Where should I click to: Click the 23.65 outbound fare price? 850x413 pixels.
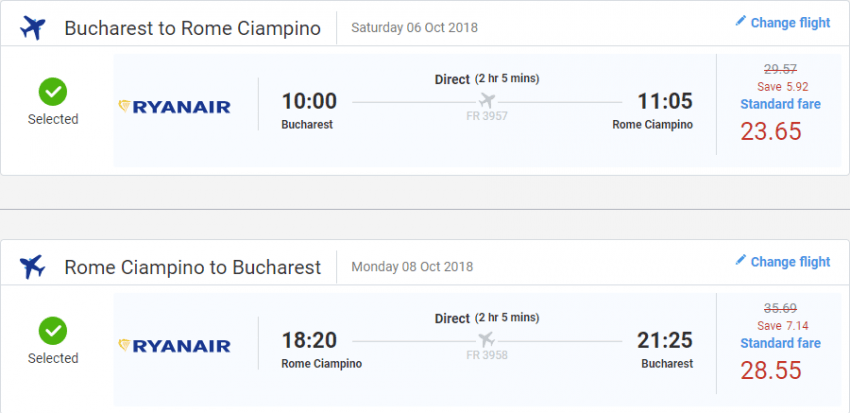(771, 132)
